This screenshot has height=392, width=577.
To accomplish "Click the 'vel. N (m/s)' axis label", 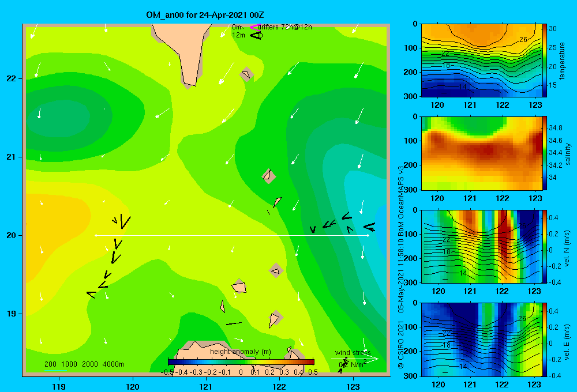I will (567, 248).
